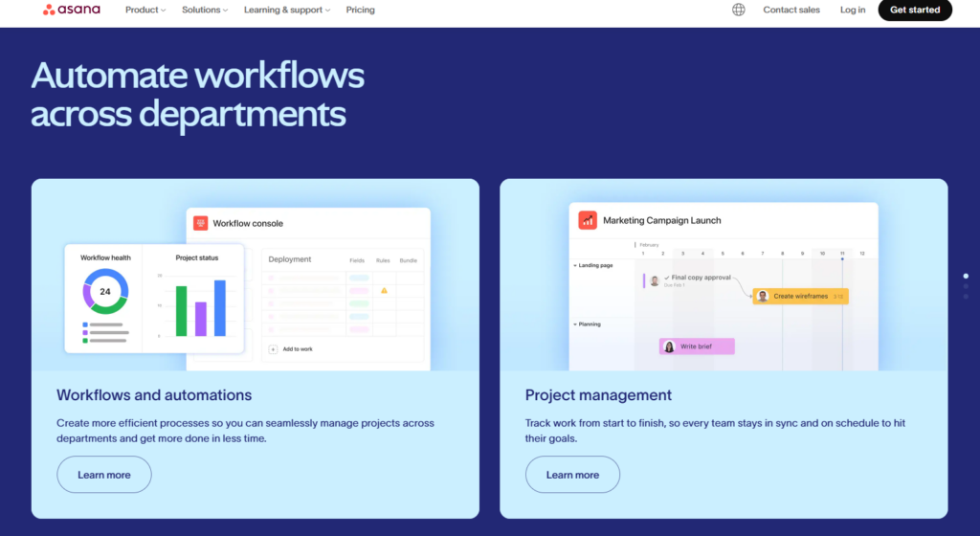The height and width of the screenshot is (536, 980).
Task: Click the Get started button
Action: point(915,10)
